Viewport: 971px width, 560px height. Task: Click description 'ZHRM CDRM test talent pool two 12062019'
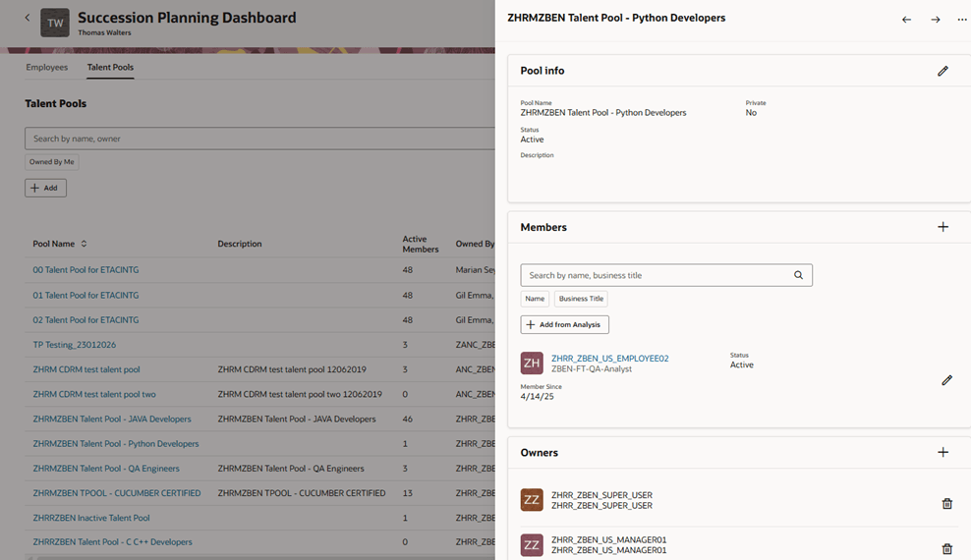(300, 394)
